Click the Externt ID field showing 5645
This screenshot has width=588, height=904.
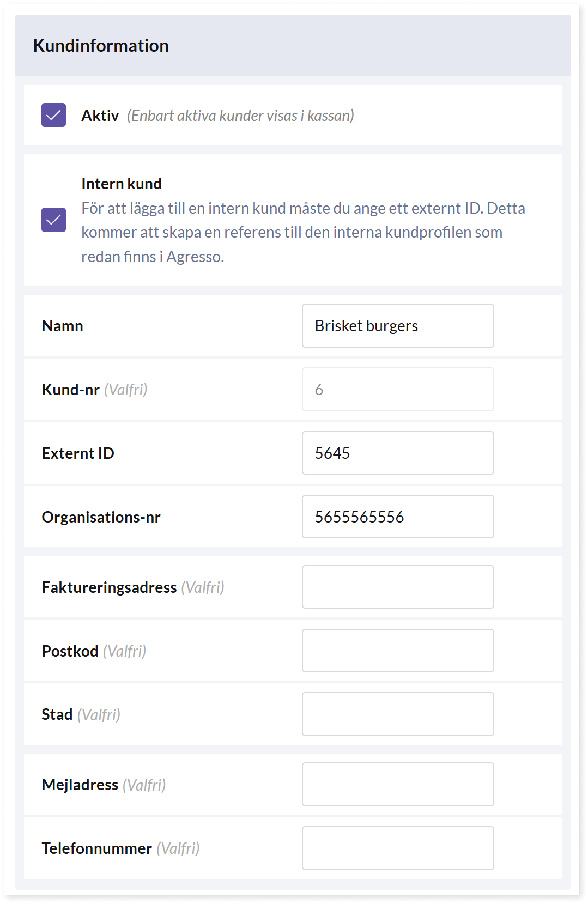(x=398, y=453)
